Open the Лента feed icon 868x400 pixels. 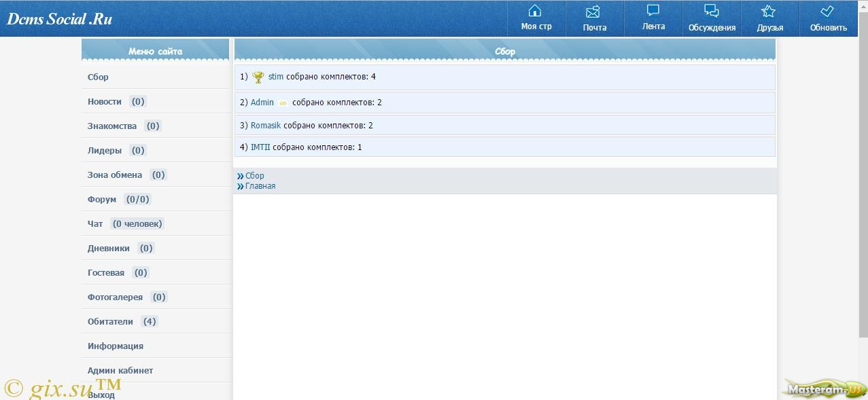(653, 11)
